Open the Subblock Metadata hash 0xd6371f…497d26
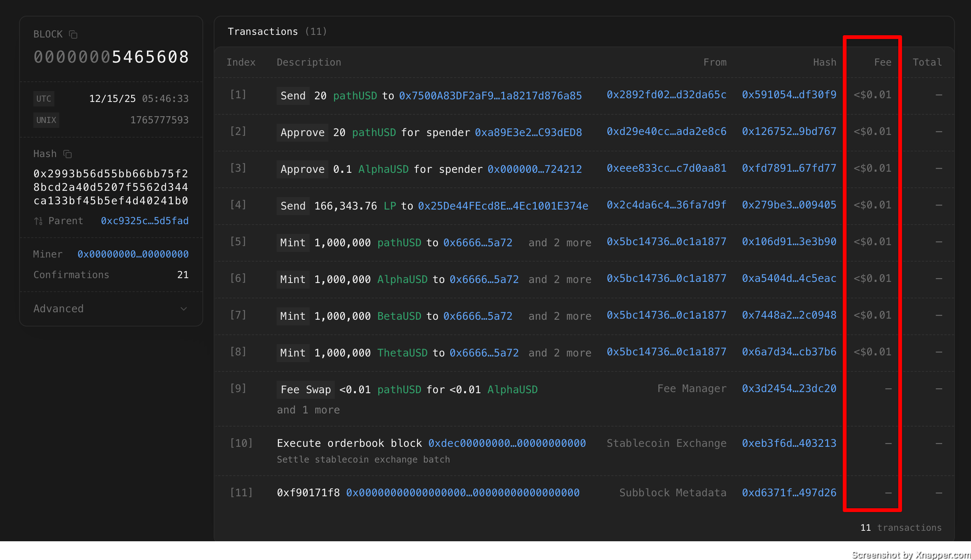The width and height of the screenshot is (971, 560). coord(789,493)
